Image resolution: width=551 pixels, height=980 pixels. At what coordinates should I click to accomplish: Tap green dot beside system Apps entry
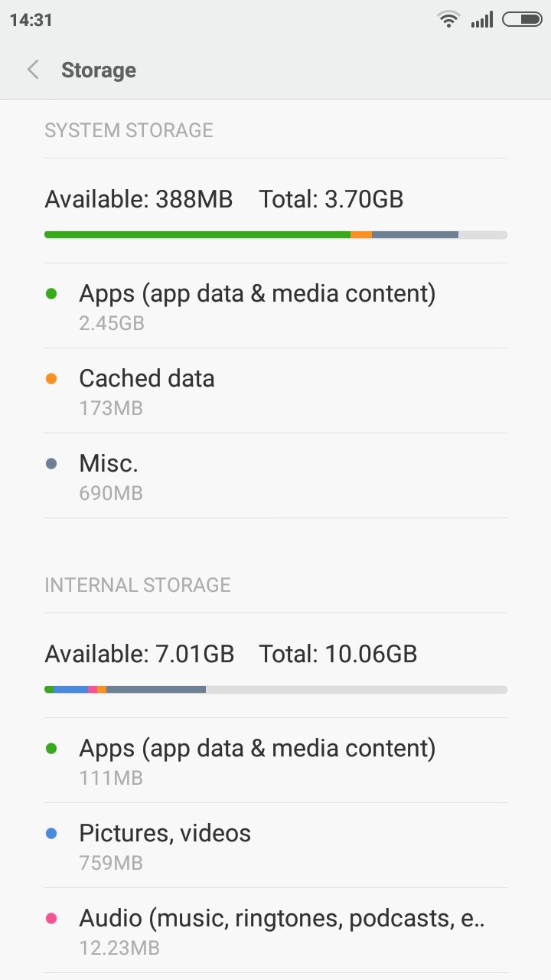(x=51, y=293)
